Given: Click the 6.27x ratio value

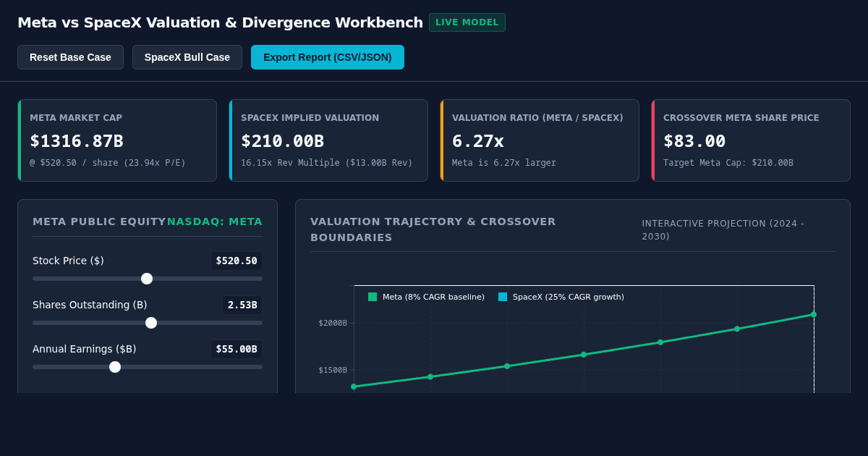Looking at the screenshot, I should (478, 141).
